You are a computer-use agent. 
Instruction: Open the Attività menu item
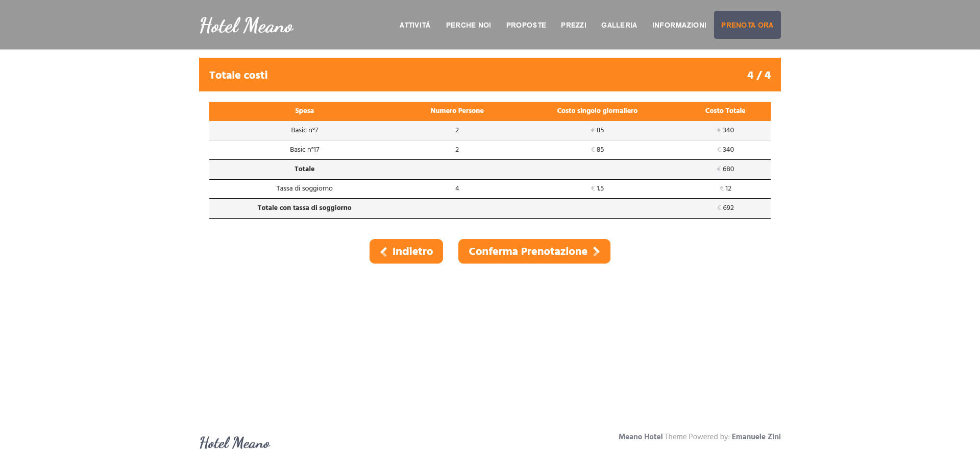tap(414, 25)
